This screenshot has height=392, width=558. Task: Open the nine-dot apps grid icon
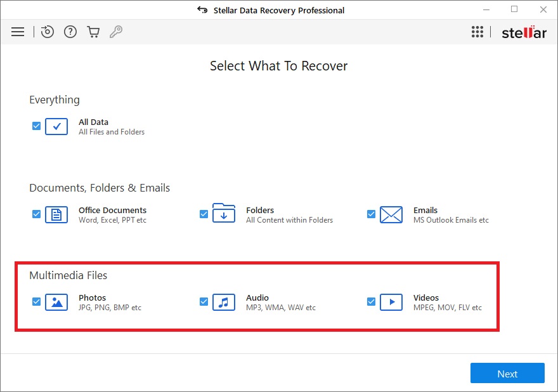pos(477,32)
